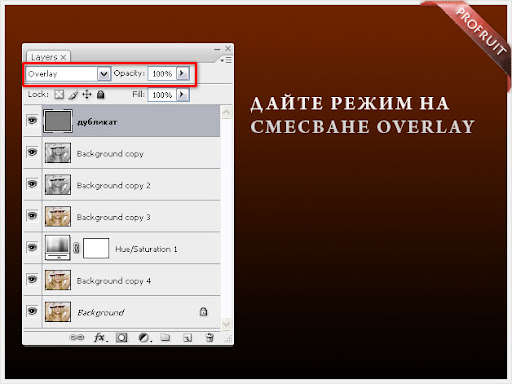Hide the Background copy 4 layer
Image resolution: width=512 pixels, height=384 pixels.
coord(32,279)
